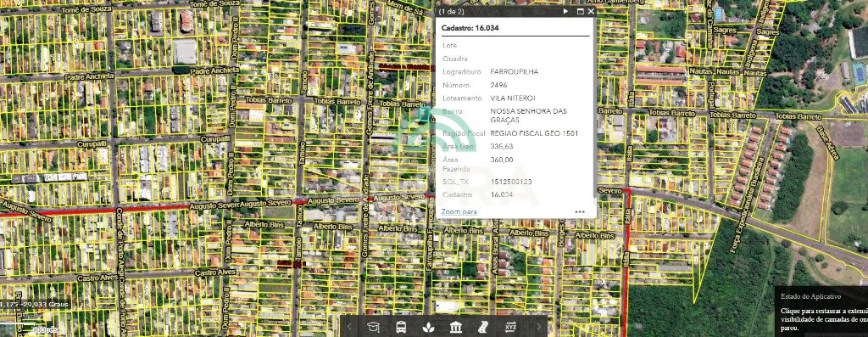The image size is (868, 337).
Task: Go to next toolbar widgets with right arrow
Action: (x=538, y=327)
